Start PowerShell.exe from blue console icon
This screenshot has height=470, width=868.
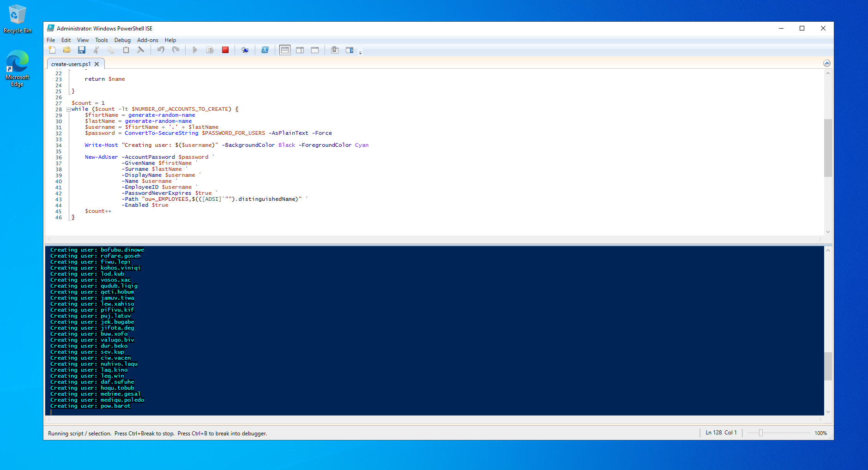[265, 50]
